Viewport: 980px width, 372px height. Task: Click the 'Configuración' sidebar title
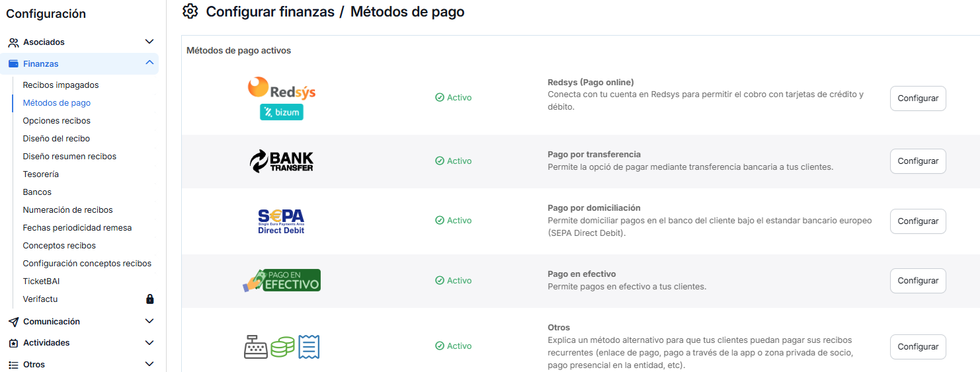pyautogui.click(x=46, y=14)
